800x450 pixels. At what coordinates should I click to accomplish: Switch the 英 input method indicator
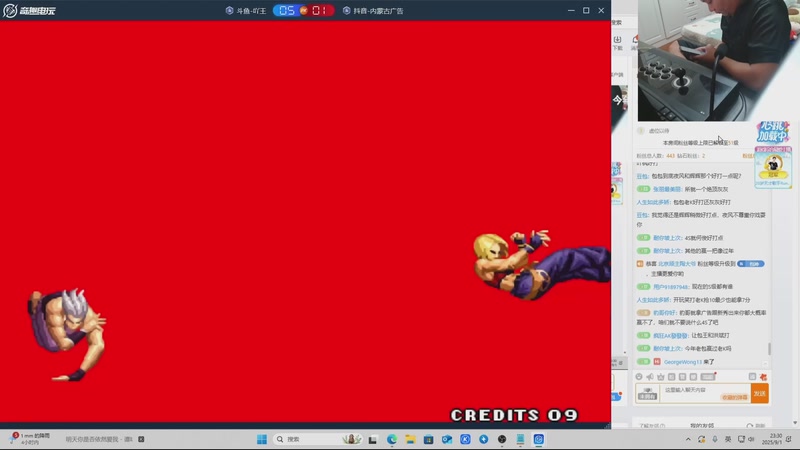(x=728, y=439)
